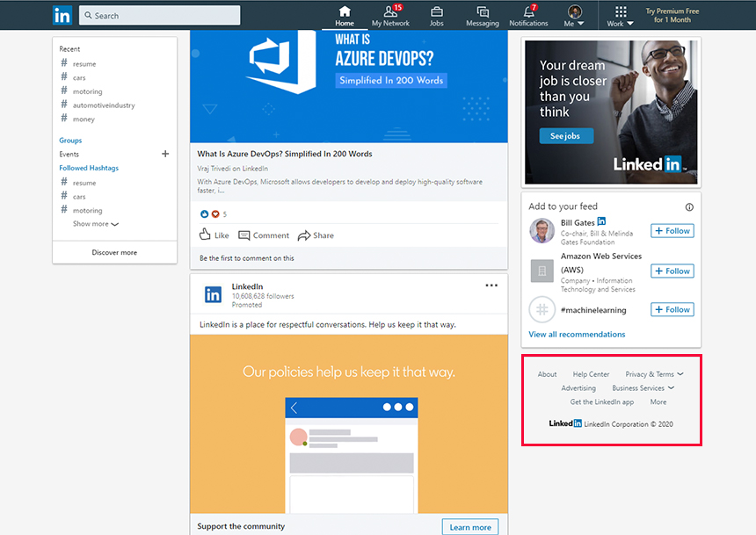Expand Business Services dropdown

[x=643, y=388]
